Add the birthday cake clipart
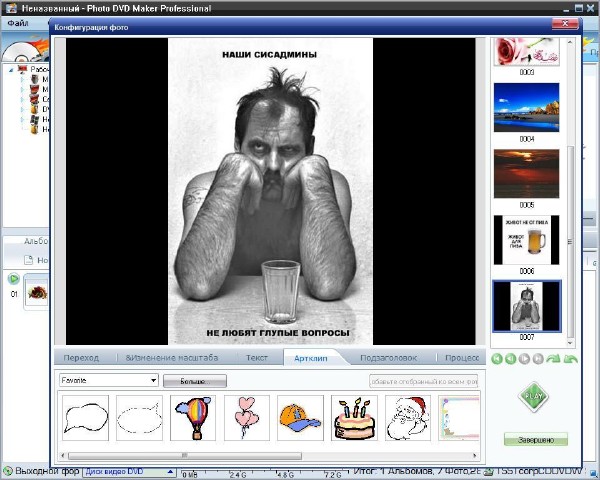The height and width of the screenshot is (480, 600). (355, 417)
